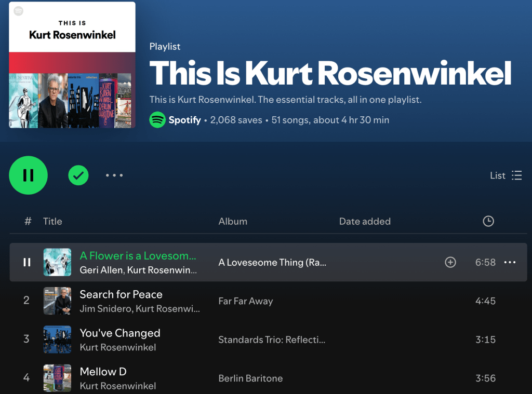Toggle the green saved-to-library checkmark
Image resolution: width=532 pixels, height=394 pixels.
point(78,175)
